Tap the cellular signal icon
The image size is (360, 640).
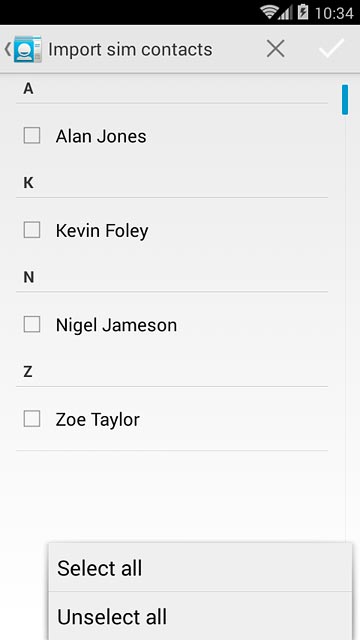coord(285,13)
